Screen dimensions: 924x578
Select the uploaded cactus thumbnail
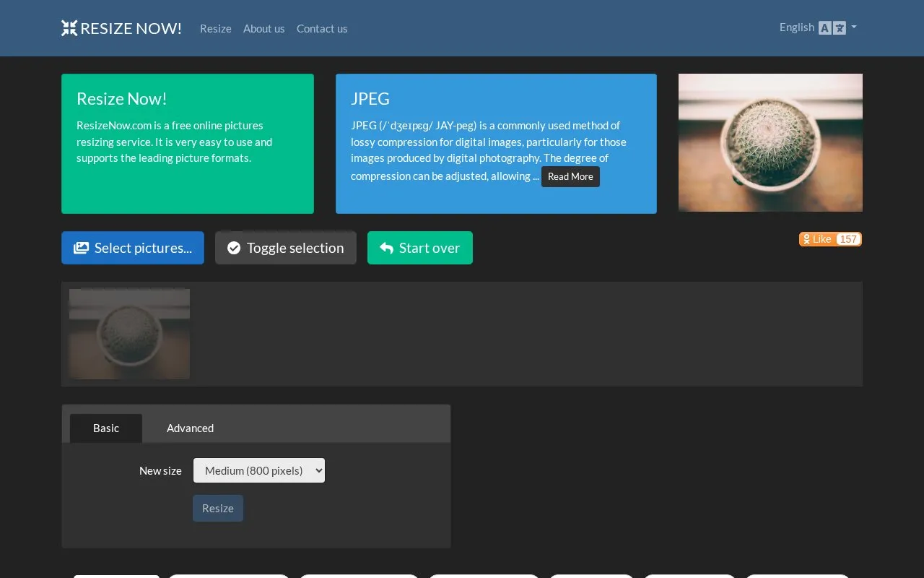click(x=129, y=334)
